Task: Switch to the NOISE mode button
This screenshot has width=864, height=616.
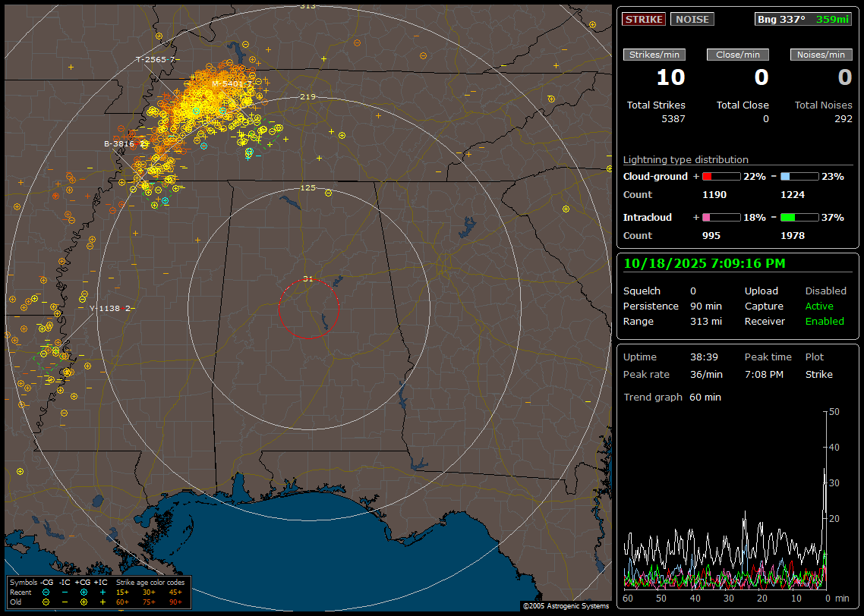Action: [x=692, y=19]
